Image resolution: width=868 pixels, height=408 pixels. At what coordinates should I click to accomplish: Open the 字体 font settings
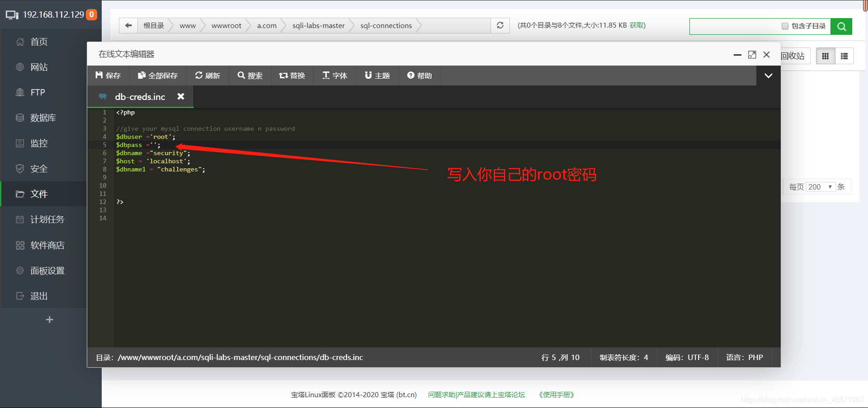[335, 76]
